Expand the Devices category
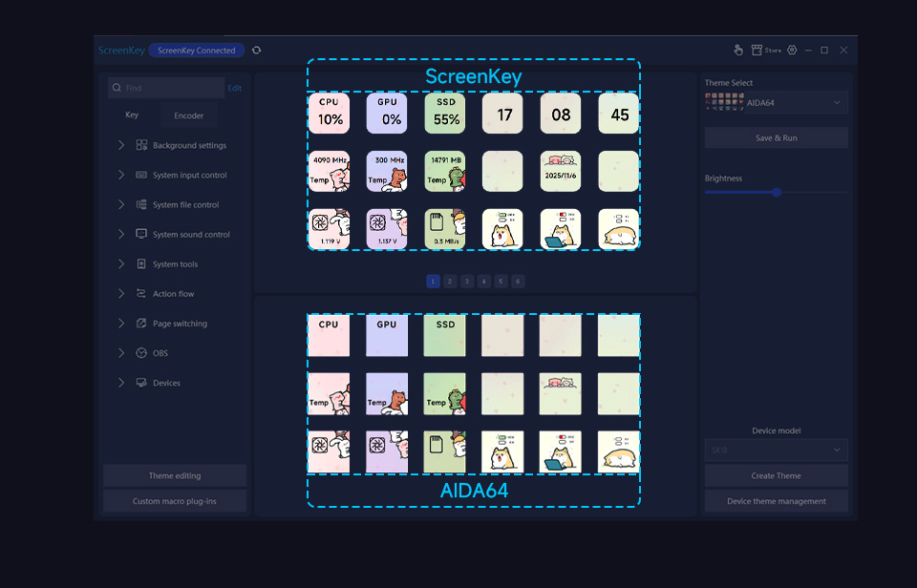 121,383
